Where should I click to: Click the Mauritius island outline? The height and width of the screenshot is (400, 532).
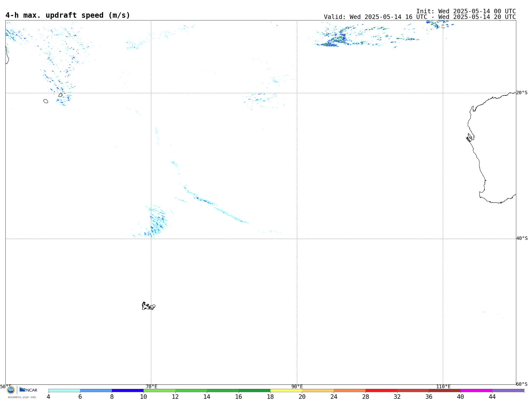click(x=60, y=95)
